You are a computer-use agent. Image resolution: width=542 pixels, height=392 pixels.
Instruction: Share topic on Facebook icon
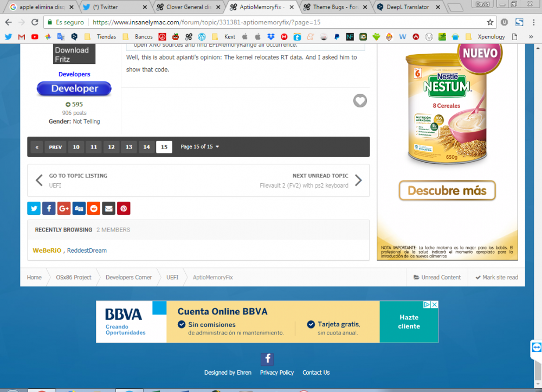(49, 208)
